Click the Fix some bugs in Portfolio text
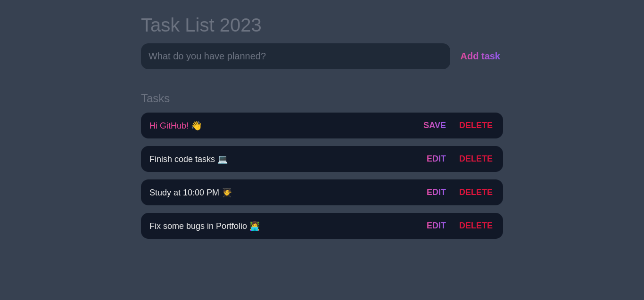The height and width of the screenshot is (300, 644). point(198,226)
